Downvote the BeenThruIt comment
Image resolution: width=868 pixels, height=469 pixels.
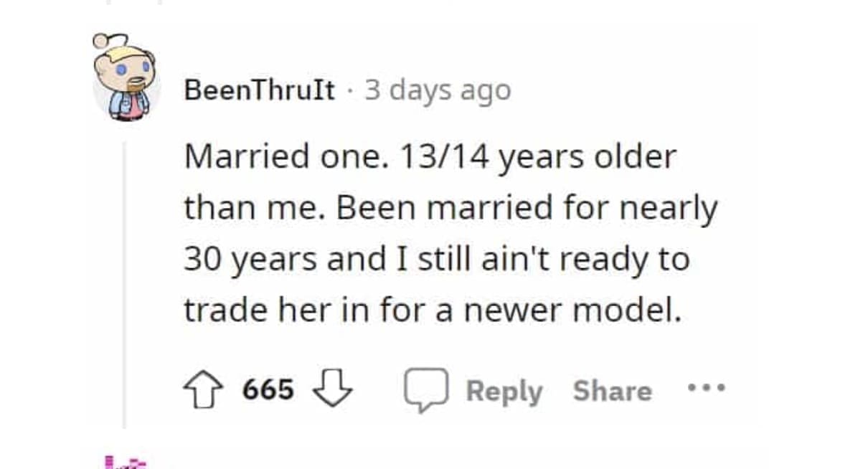click(334, 391)
